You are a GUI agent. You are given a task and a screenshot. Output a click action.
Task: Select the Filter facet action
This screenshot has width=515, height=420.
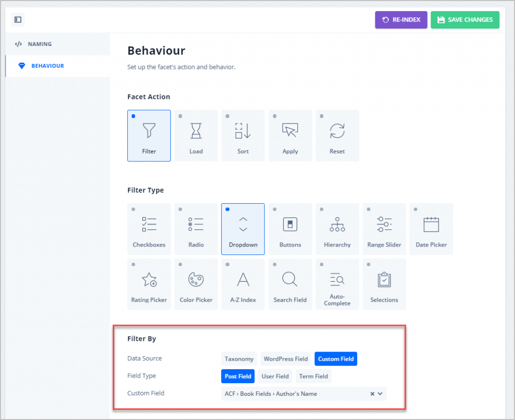pos(149,135)
